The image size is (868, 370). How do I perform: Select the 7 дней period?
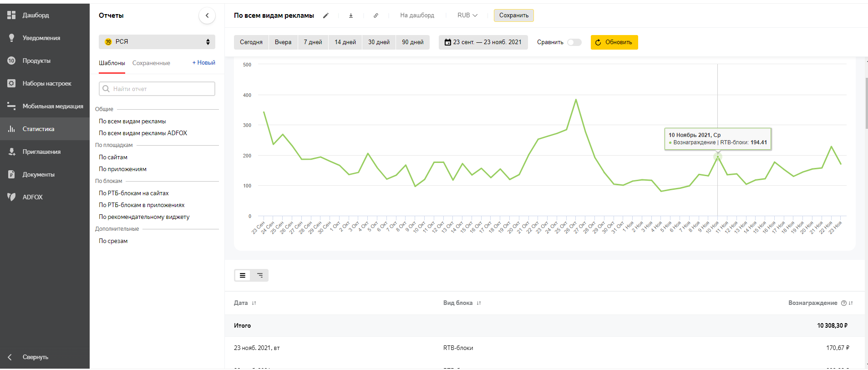point(313,42)
